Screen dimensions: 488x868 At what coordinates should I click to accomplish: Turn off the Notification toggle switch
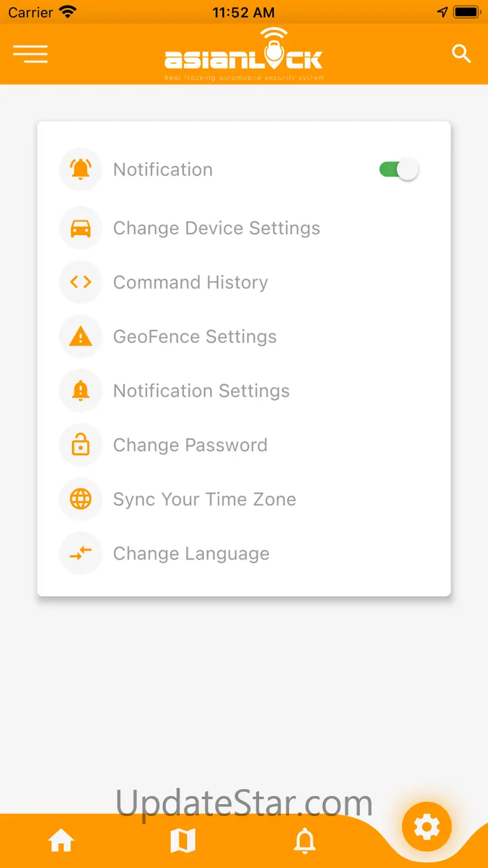point(399,170)
